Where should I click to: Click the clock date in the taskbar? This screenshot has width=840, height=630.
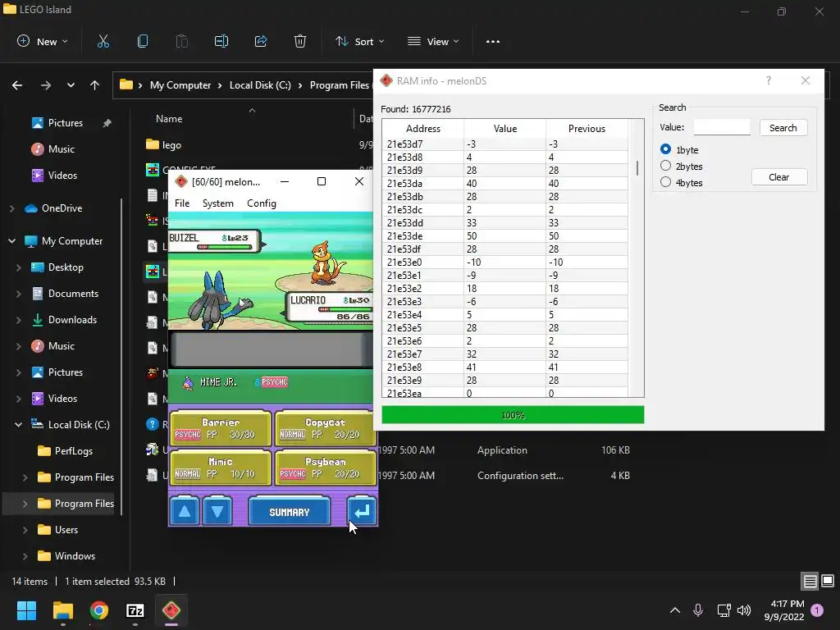point(783,610)
